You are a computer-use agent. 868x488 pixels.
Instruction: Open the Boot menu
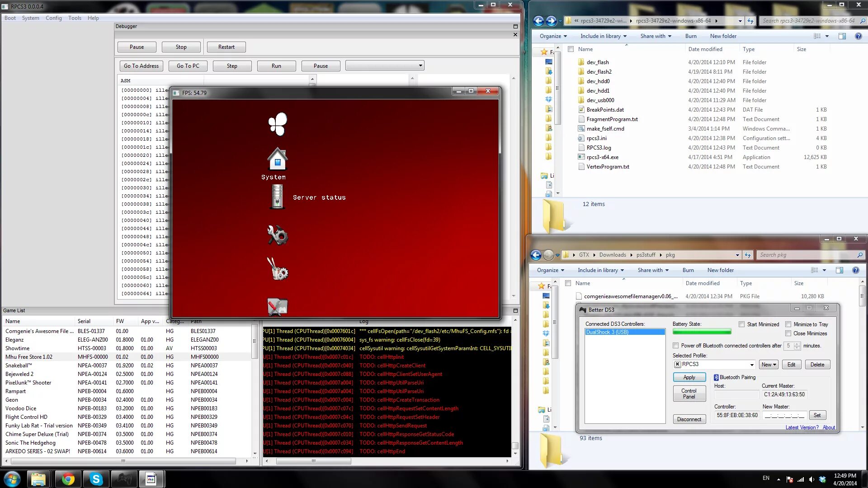pos(10,18)
